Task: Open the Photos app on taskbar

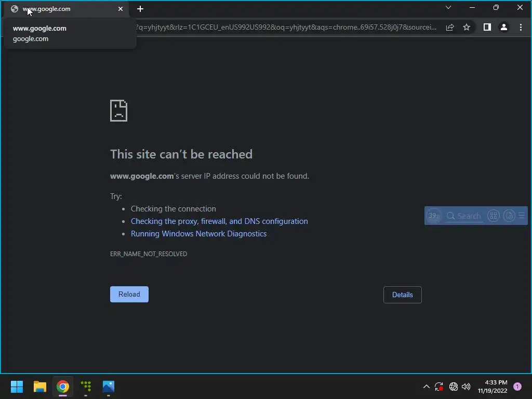Action: pyautogui.click(x=109, y=387)
